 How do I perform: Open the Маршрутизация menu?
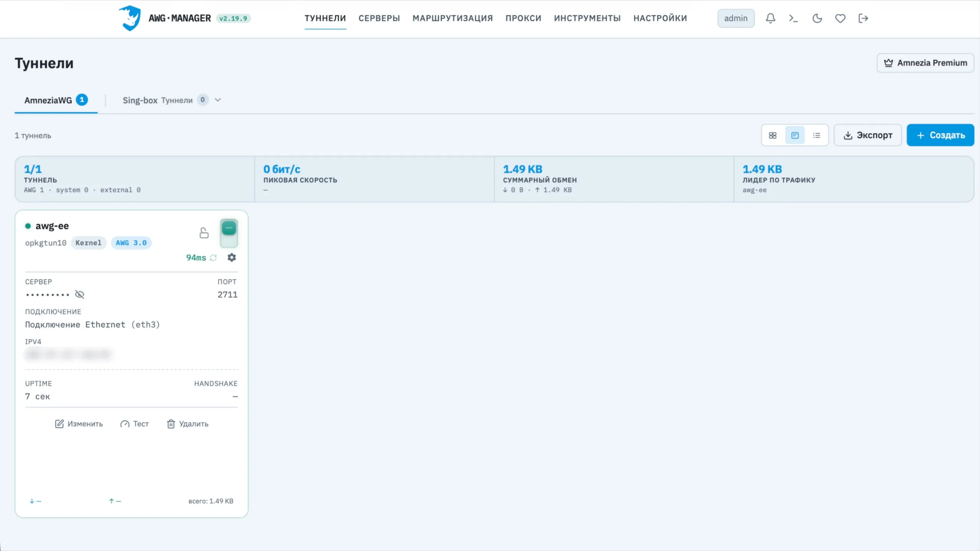click(x=452, y=18)
